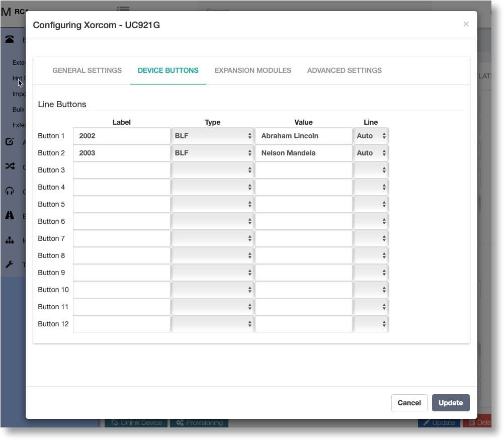
Task: Click Button 2 Label field with 2003
Action: 122,153
